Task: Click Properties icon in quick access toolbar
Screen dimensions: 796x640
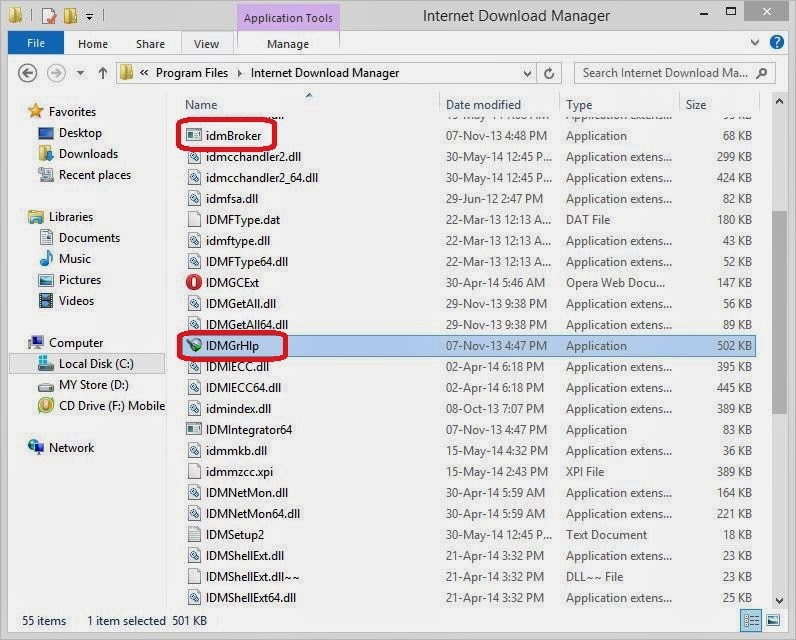Action: coord(49,16)
